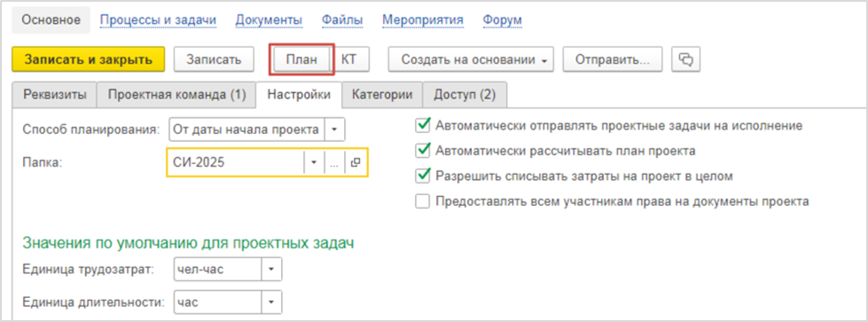The height and width of the screenshot is (322, 868).
Task: Click the чел-час value field
Action: click(217, 270)
